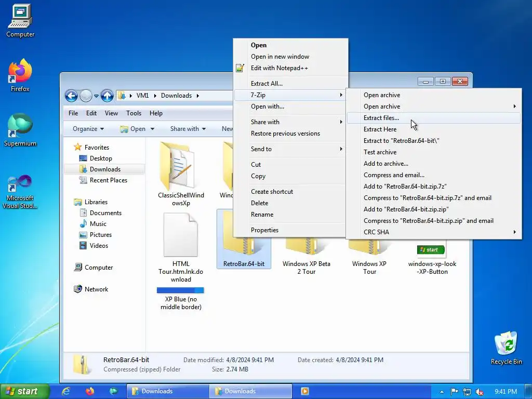Click the muted volume tray icon
The width and height of the screenshot is (532, 399).
(480, 392)
